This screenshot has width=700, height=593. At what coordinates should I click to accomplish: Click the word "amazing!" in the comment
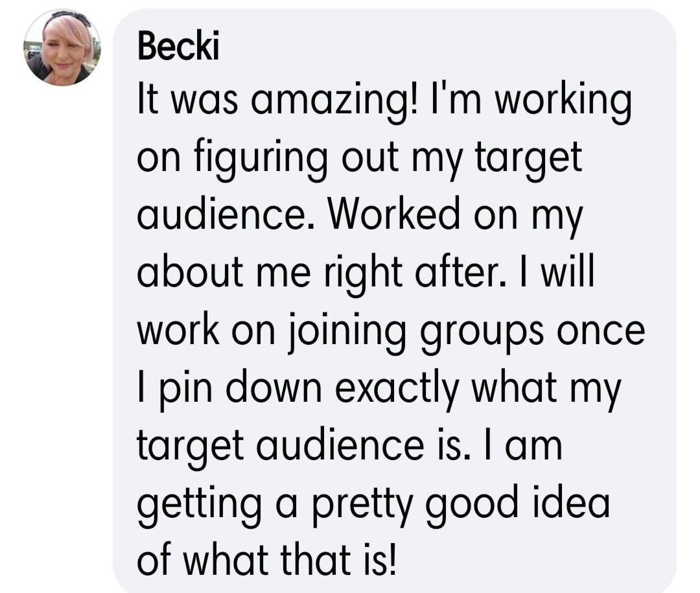[x=334, y=103]
